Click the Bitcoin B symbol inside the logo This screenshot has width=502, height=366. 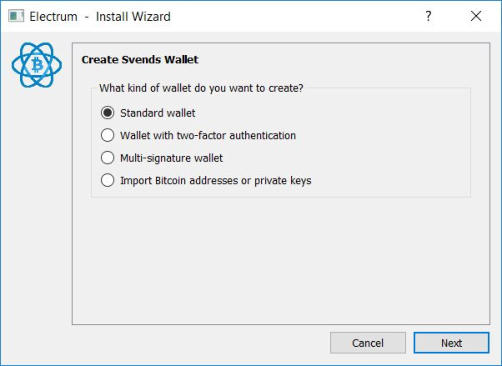pos(37,65)
